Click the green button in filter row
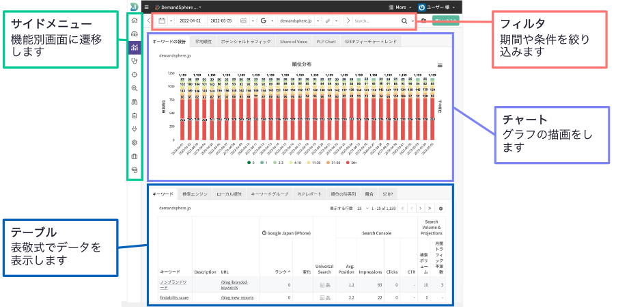The width and height of the screenshot is (644, 307). (446, 21)
